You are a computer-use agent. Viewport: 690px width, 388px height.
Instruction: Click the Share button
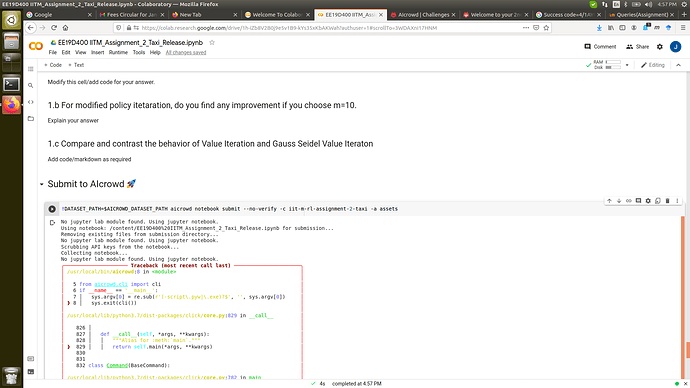(x=638, y=47)
